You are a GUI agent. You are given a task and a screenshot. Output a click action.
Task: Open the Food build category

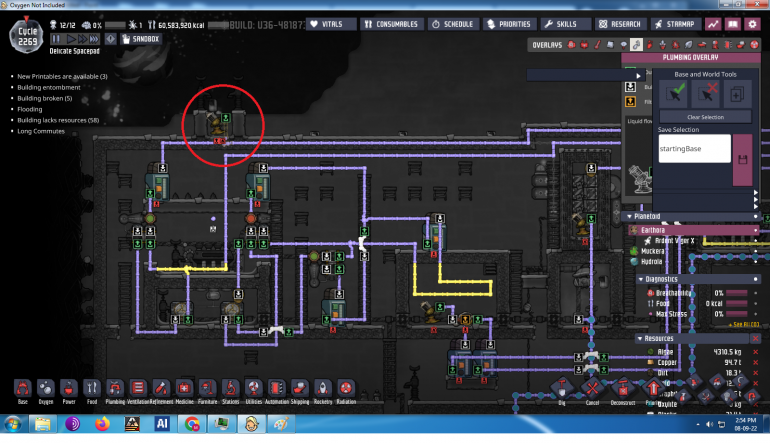pos(92,388)
